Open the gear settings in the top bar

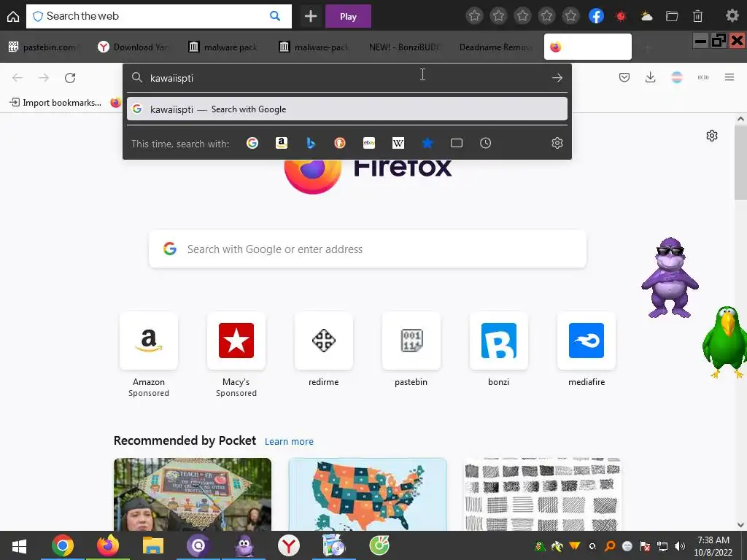coord(732,16)
